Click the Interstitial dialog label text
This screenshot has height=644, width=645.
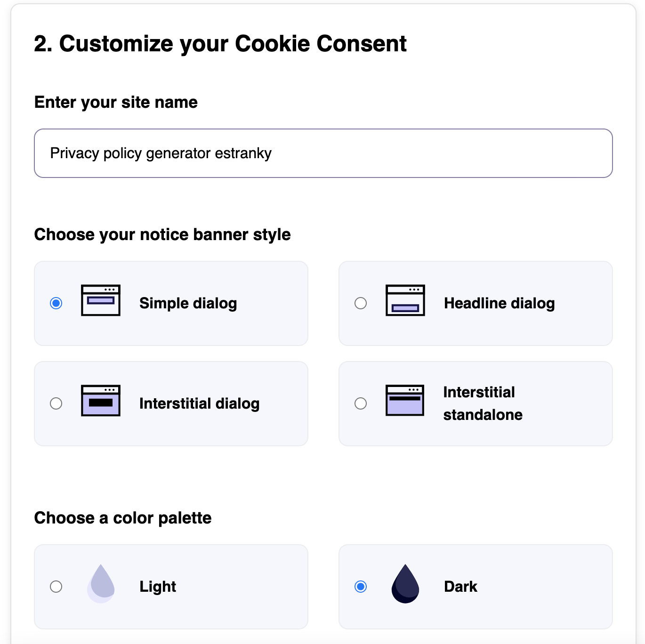pos(199,403)
